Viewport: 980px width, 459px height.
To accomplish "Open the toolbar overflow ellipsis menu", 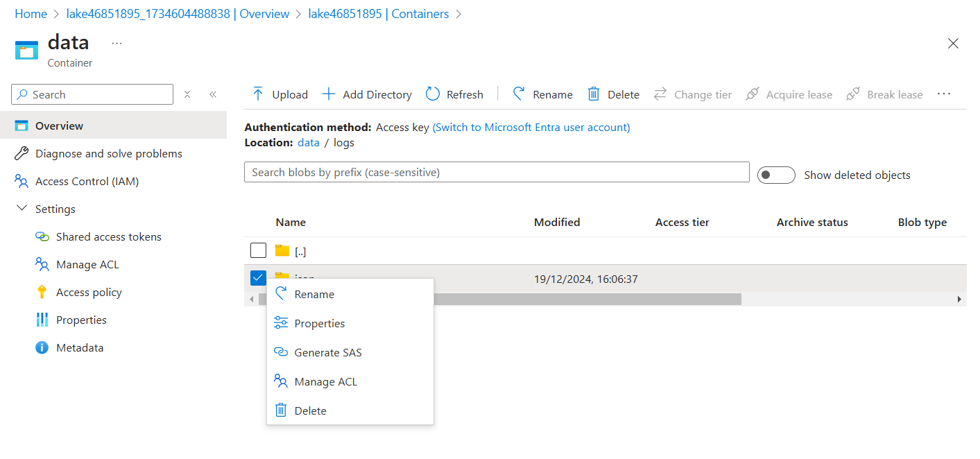I will click(944, 94).
